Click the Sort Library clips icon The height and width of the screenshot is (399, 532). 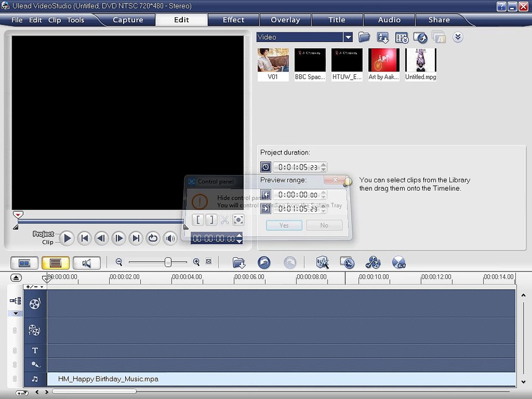coord(383,37)
